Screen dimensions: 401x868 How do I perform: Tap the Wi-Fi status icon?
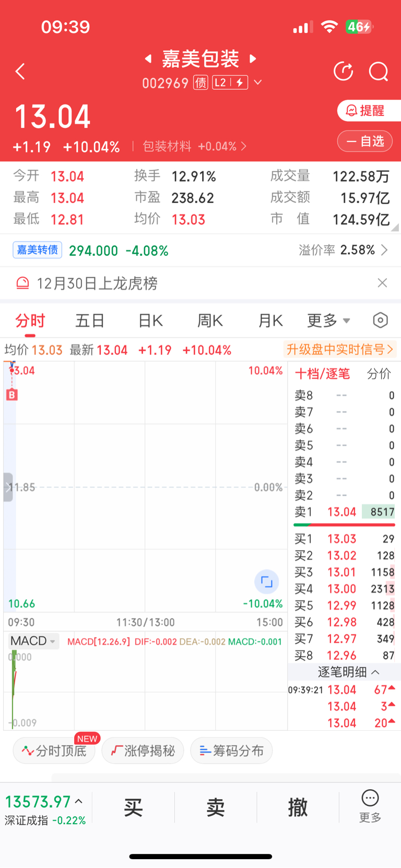point(329,27)
